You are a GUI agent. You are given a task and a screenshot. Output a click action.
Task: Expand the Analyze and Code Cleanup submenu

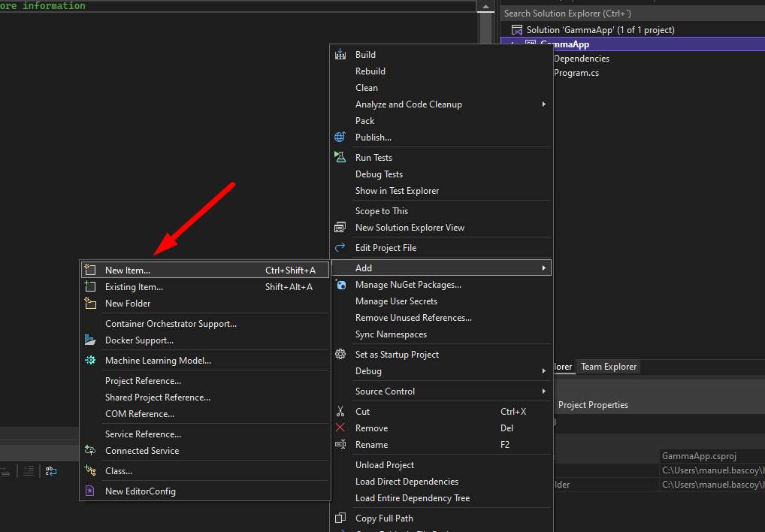[x=543, y=104]
